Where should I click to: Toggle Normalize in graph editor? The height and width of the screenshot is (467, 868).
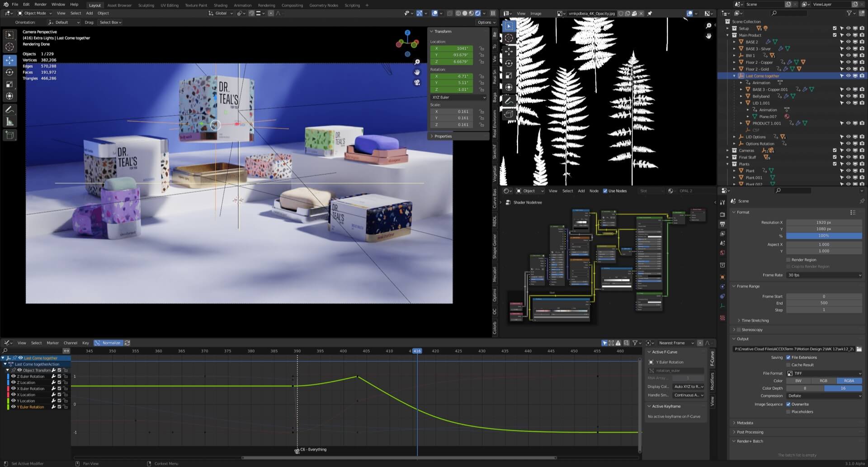click(x=108, y=343)
